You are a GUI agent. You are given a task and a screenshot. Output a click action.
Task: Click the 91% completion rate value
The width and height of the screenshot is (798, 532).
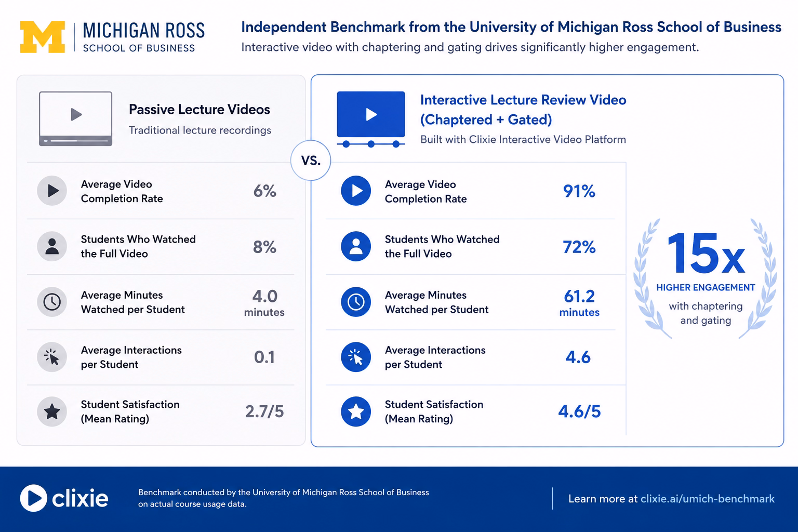(579, 191)
